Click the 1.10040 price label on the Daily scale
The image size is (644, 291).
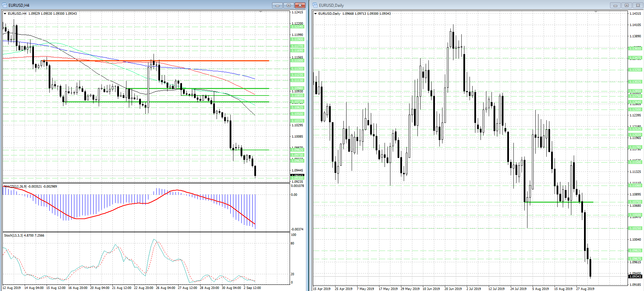tap(635, 240)
